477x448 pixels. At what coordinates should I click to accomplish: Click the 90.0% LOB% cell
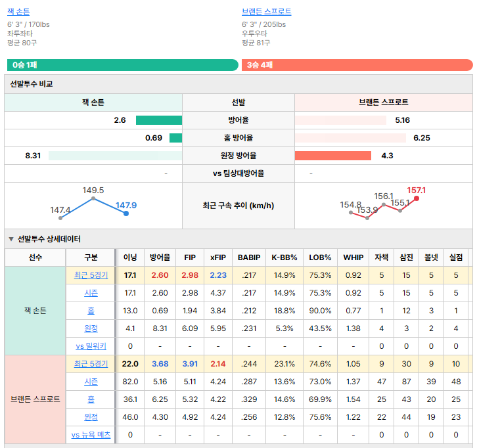321,311
